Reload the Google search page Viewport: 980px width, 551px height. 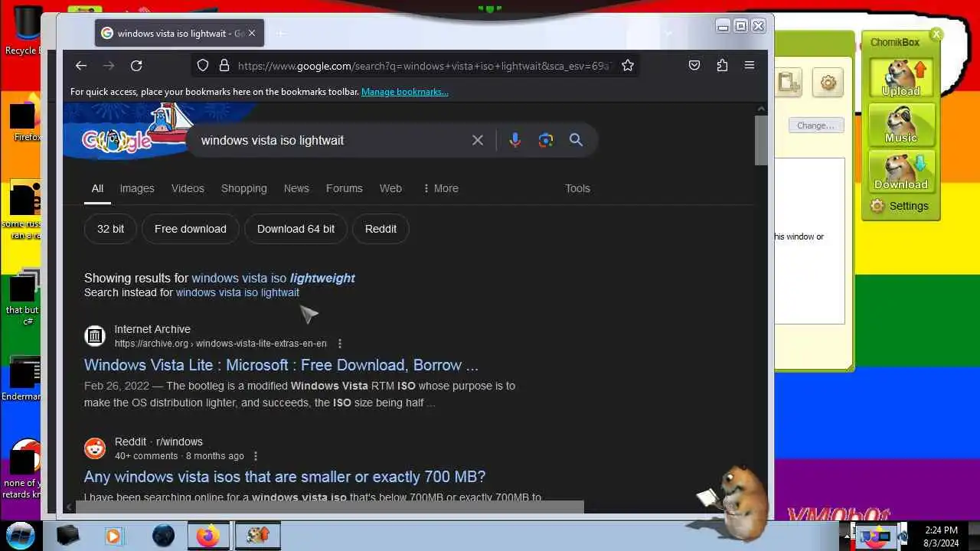136,66
